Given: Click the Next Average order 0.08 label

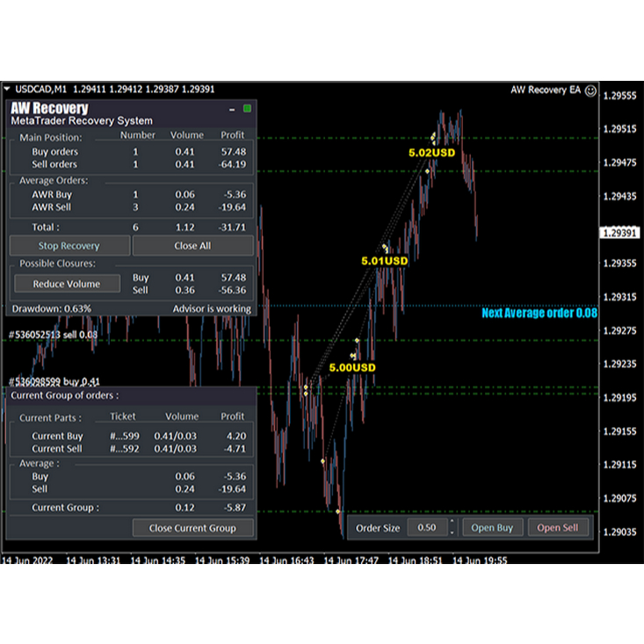Looking at the screenshot, I should (x=537, y=314).
